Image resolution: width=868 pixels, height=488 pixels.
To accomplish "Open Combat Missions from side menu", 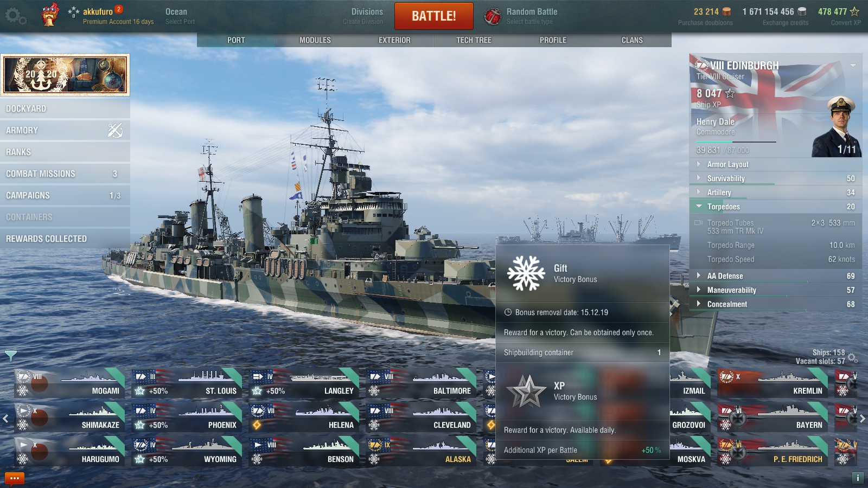I will click(x=65, y=174).
